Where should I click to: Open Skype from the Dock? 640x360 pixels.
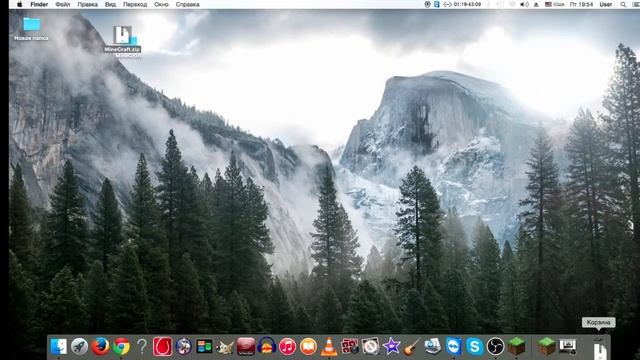coord(474,347)
